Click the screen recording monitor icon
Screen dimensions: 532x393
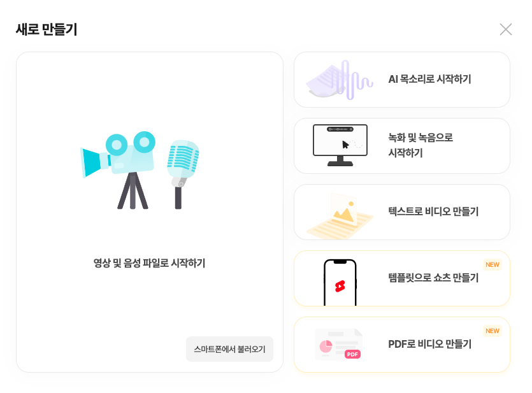[x=340, y=145]
